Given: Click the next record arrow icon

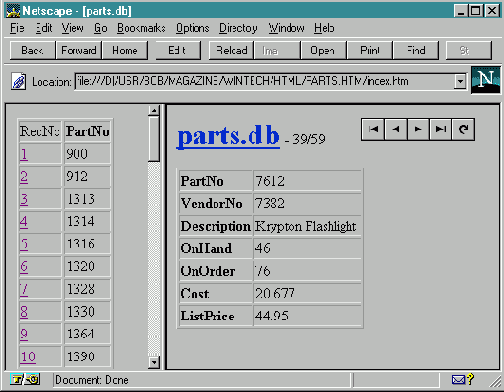Looking at the screenshot, I should pos(418,129).
